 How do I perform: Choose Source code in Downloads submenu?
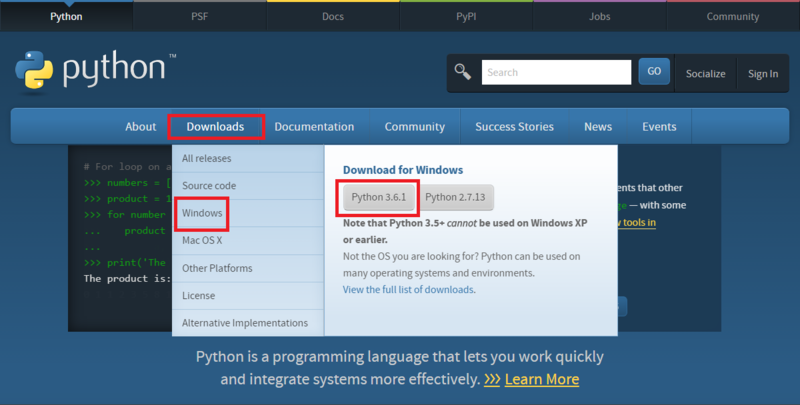click(248, 186)
